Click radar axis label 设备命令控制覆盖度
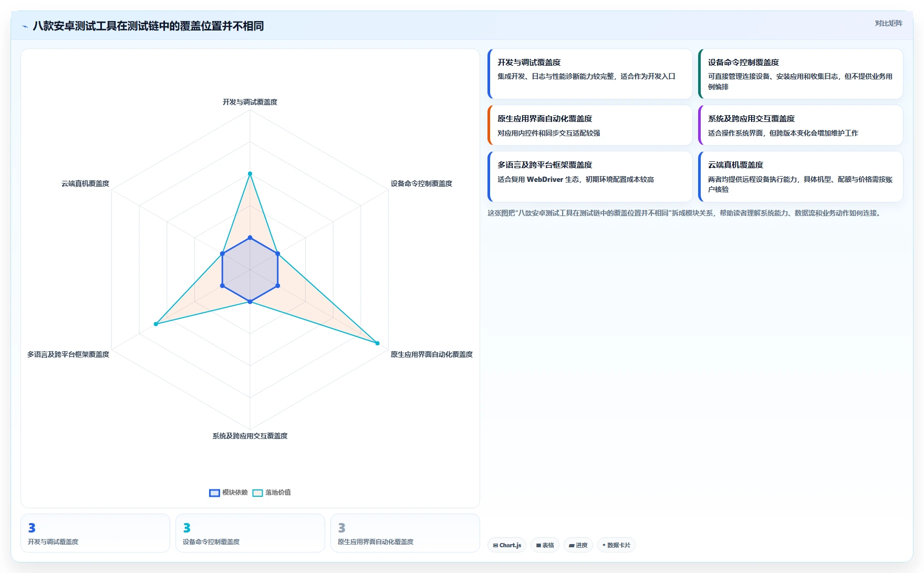Image resolution: width=924 pixels, height=573 pixels. 421,183
